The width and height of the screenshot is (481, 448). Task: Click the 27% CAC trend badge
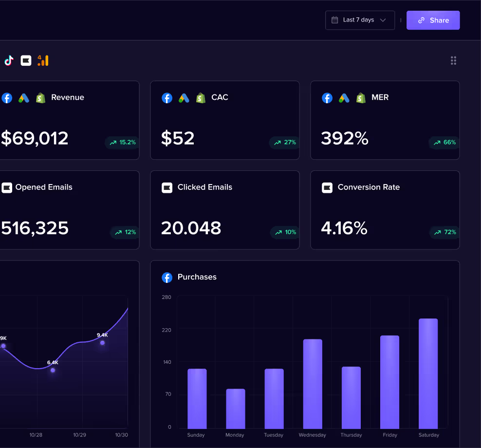click(284, 142)
